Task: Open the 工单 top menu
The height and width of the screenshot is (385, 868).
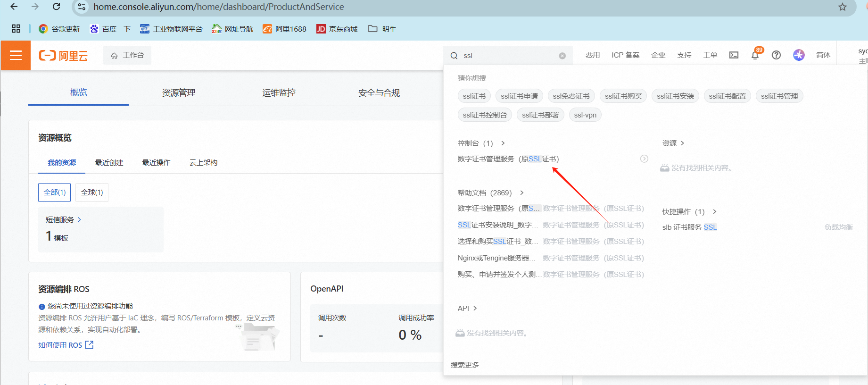Action: click(710, 55)
